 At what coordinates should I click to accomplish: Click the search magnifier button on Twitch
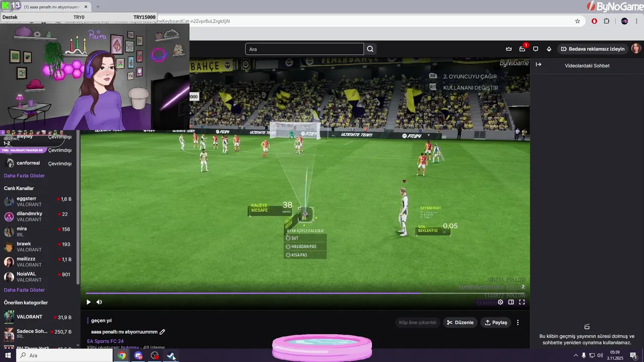pos(370,49)
